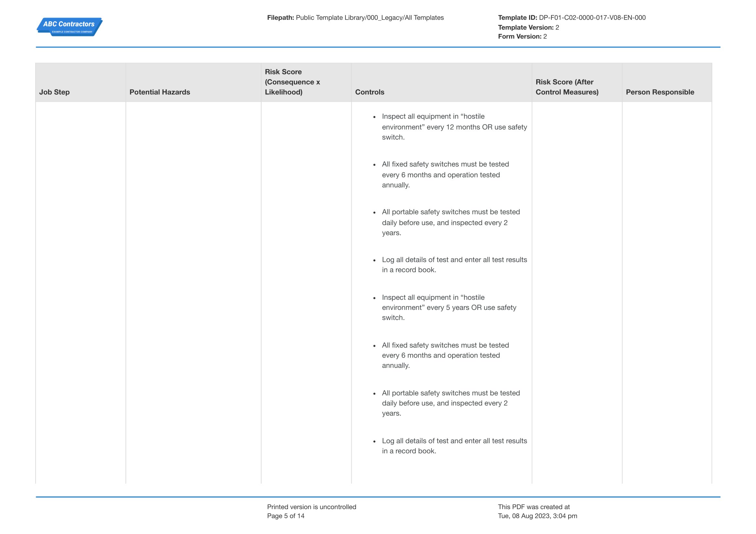Click the Person Responsible column header

click(660, 92)
